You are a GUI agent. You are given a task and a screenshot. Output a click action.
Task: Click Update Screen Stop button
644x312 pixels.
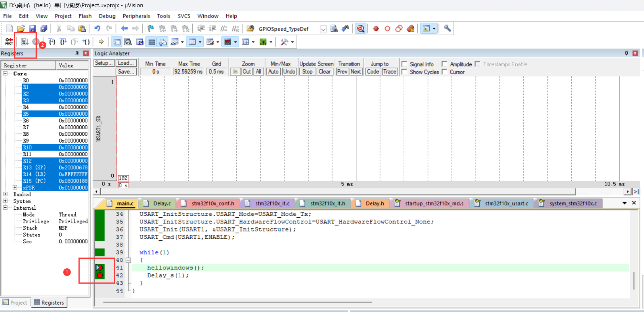click(x=307, y=72)
